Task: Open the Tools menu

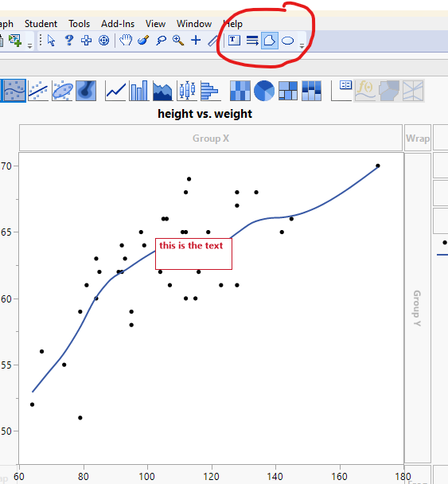Action: coord(80,24)
